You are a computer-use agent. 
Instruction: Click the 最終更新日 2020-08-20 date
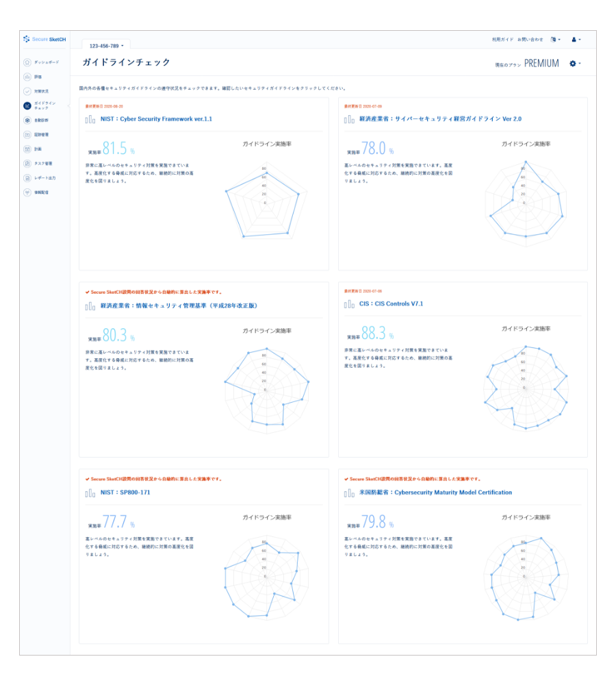pos(104,106)
